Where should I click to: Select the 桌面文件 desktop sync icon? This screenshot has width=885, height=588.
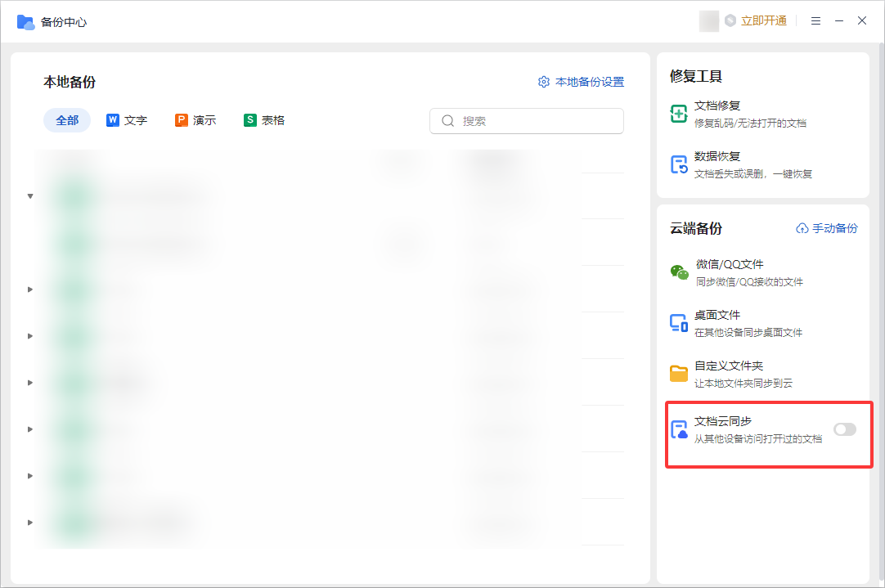point(678,321)
